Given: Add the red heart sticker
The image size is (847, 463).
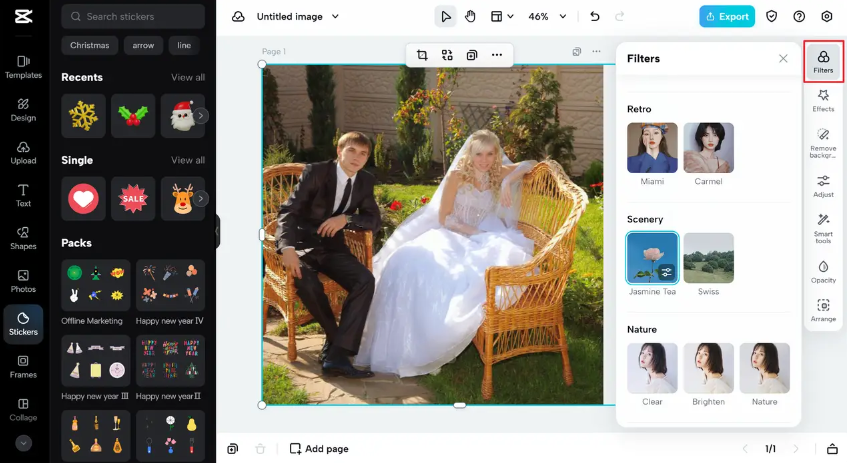Looking at the screenshot, I should pyautogui.click(x=83, y=199).
